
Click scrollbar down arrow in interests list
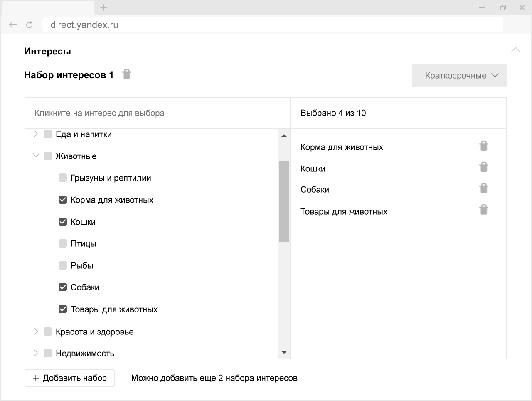click(x=284, y=353)
